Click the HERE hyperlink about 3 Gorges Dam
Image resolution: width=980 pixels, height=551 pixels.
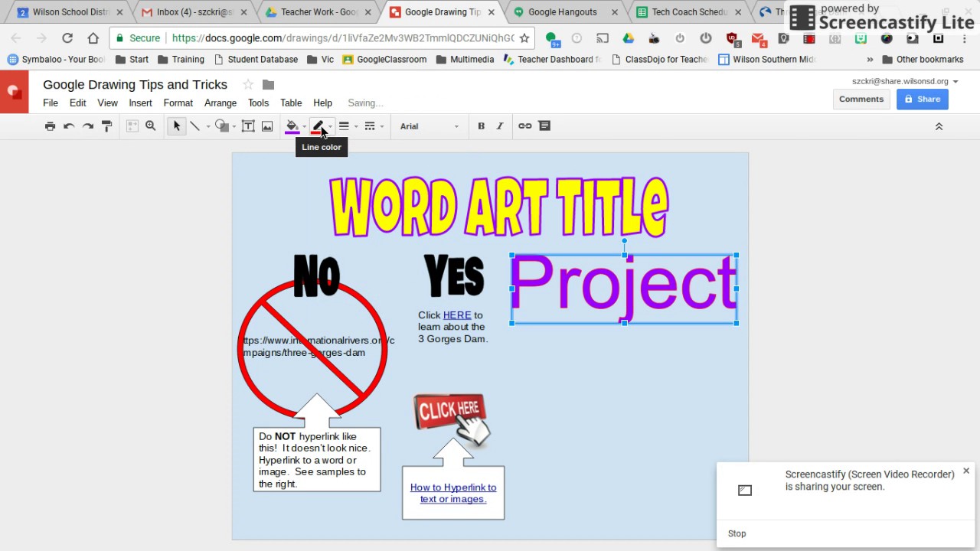[457, 315]
